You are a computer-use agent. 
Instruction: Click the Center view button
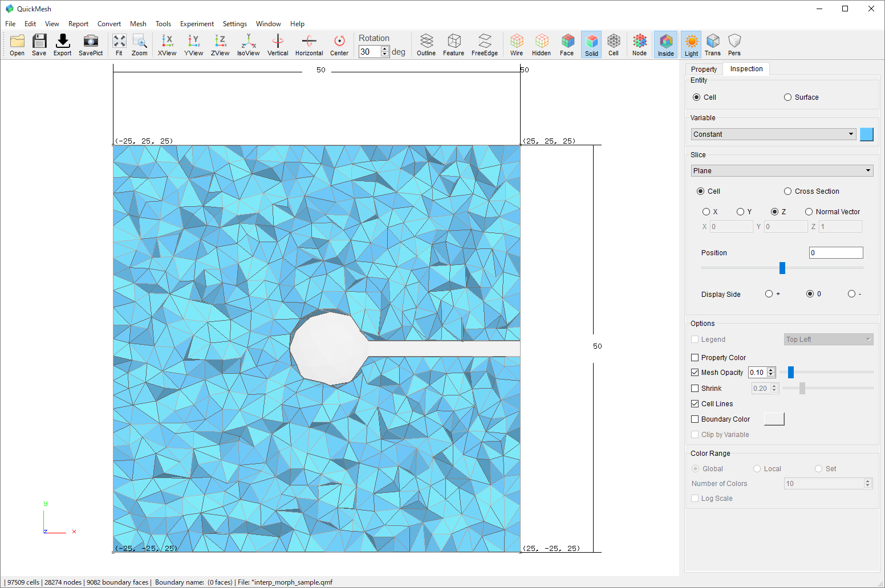pos(339,44)
